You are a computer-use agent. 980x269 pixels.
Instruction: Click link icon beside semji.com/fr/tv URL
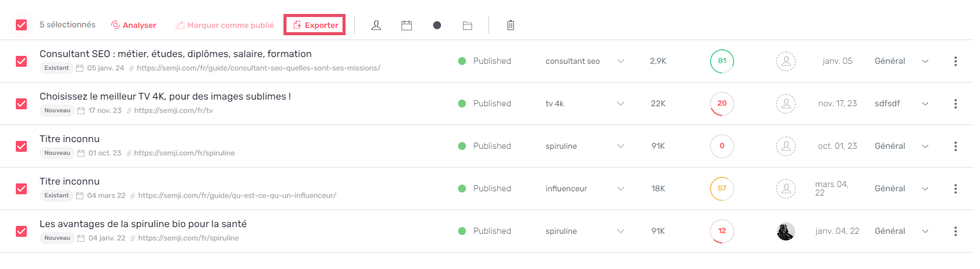click(x=129, y=111)
